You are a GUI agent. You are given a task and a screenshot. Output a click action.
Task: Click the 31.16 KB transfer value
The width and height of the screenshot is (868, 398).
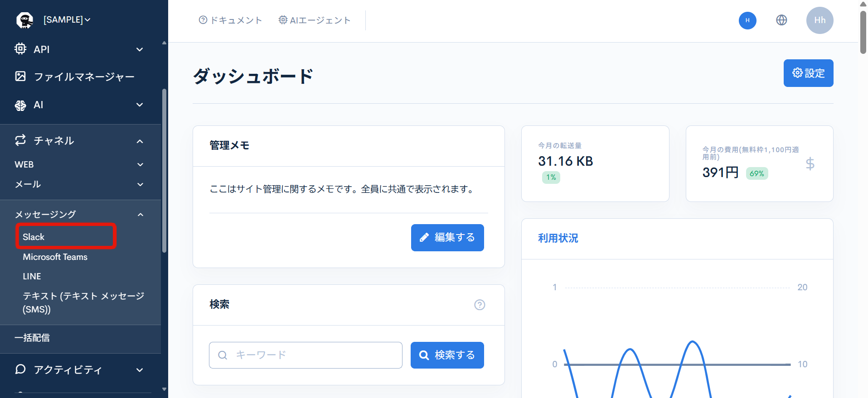pyautogui.click(x=566, y=161)
